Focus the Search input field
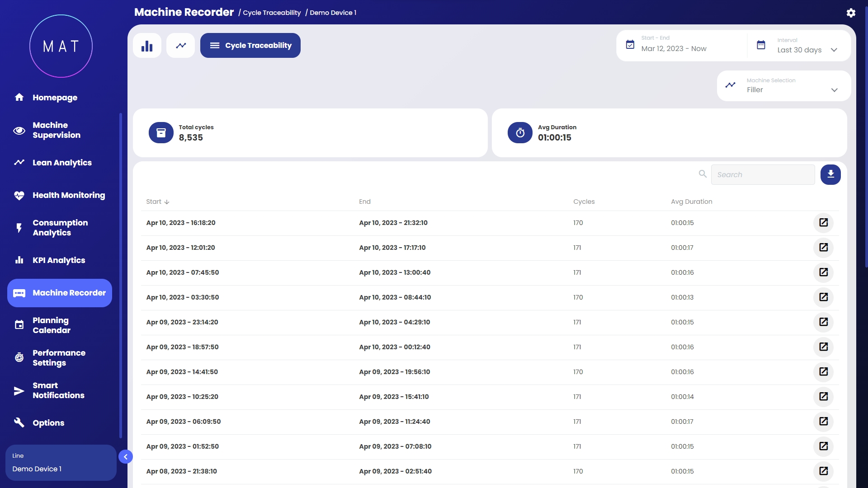868x488 pixels. (763, 175)
